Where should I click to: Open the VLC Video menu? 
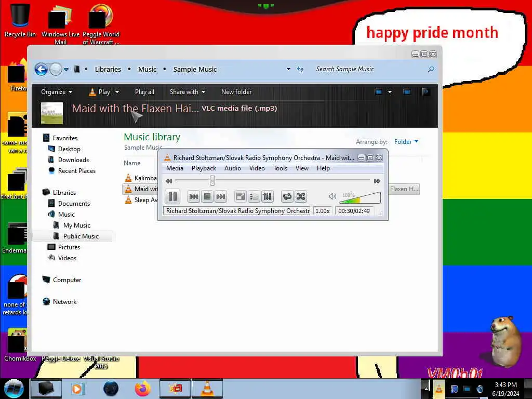[257, 168]
